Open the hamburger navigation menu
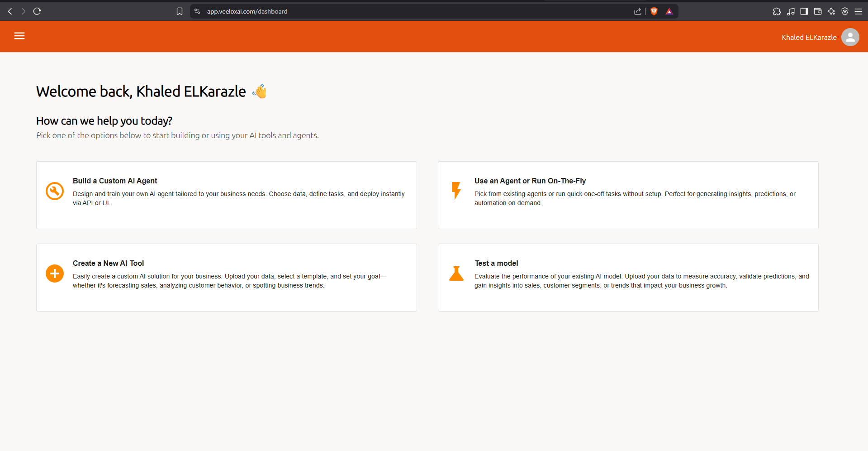Viewport: 868px width, 451px height. pos(19,36)
